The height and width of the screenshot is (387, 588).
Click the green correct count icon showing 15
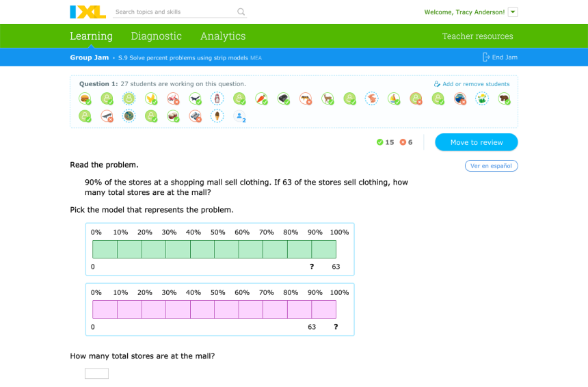point(380,142)
